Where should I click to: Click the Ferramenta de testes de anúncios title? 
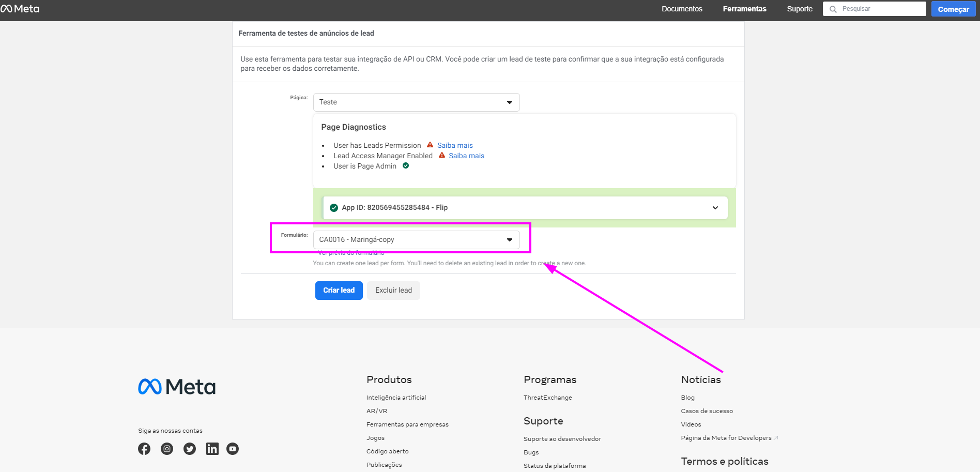click(x=306, y=33)
